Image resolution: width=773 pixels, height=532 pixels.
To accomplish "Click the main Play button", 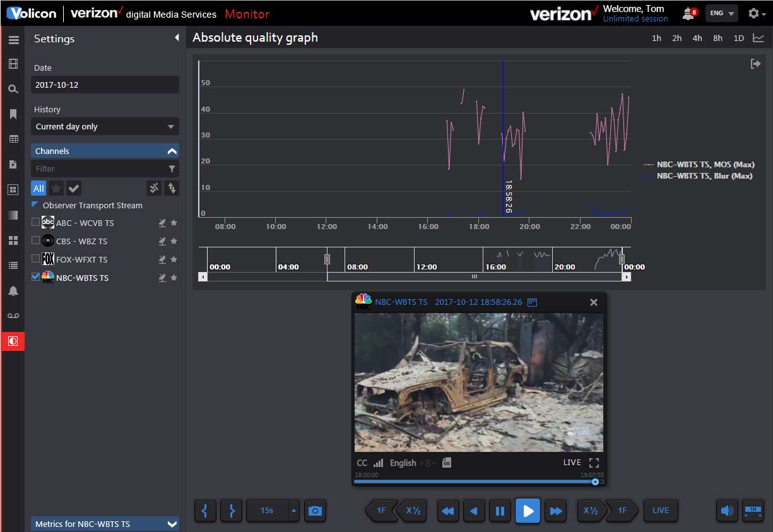I will pyautogui.click(x=528, y=511).
